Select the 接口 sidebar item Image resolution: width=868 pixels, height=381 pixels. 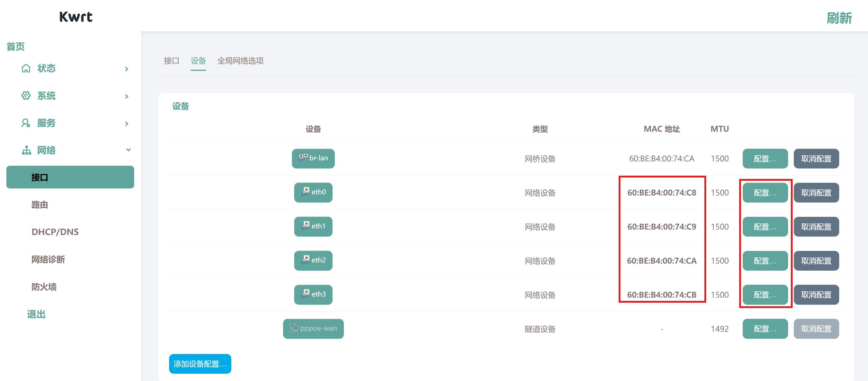pos(70,177)
